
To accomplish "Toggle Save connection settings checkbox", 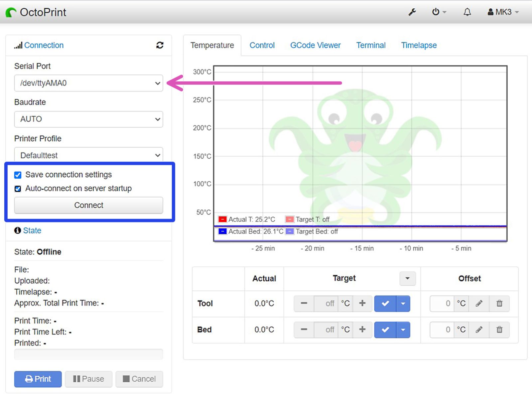I will [x=18, y=175].
